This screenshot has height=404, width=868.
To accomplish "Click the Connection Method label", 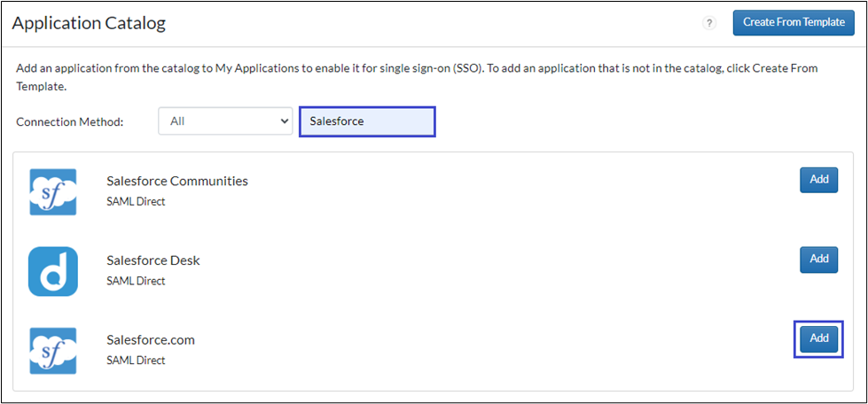I will coord(70,121).
